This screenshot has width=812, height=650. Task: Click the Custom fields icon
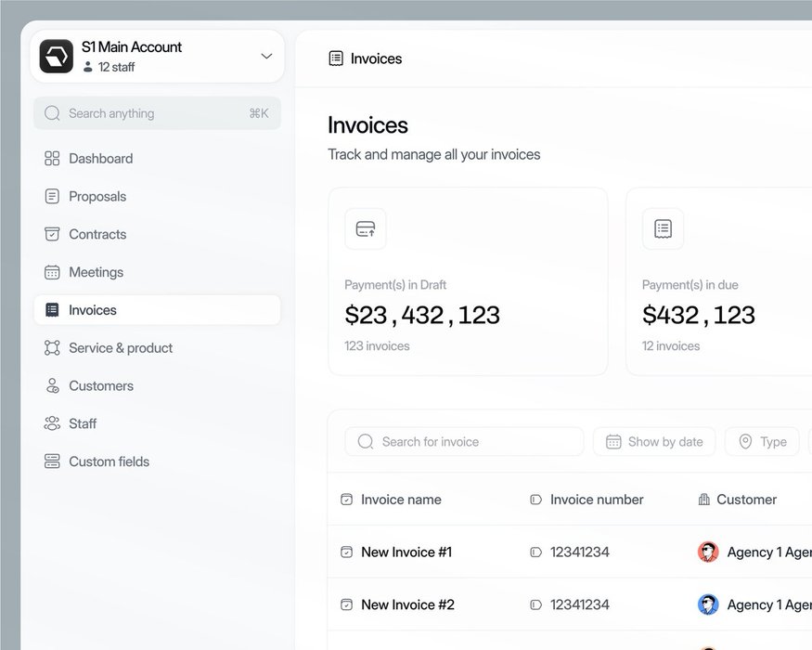pyautogui.click(x=52, y=461)
